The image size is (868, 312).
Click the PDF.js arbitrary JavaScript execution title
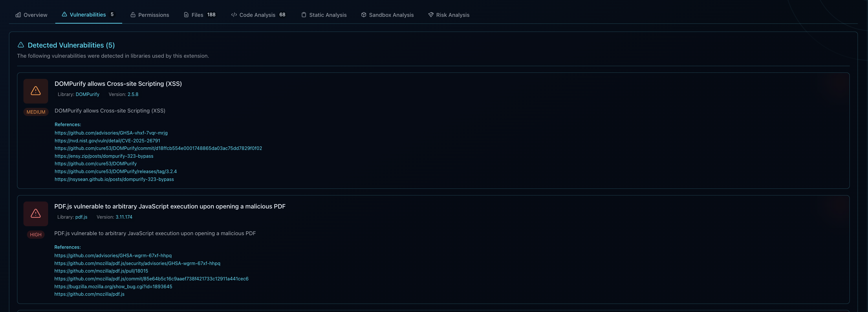tap(170, 206)
